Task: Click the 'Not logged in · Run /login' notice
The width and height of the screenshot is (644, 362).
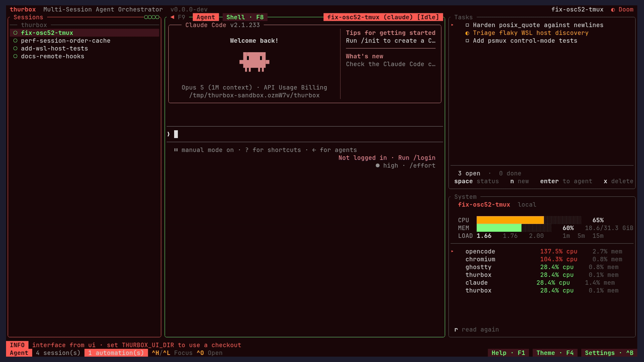Action: pos(387,158)
